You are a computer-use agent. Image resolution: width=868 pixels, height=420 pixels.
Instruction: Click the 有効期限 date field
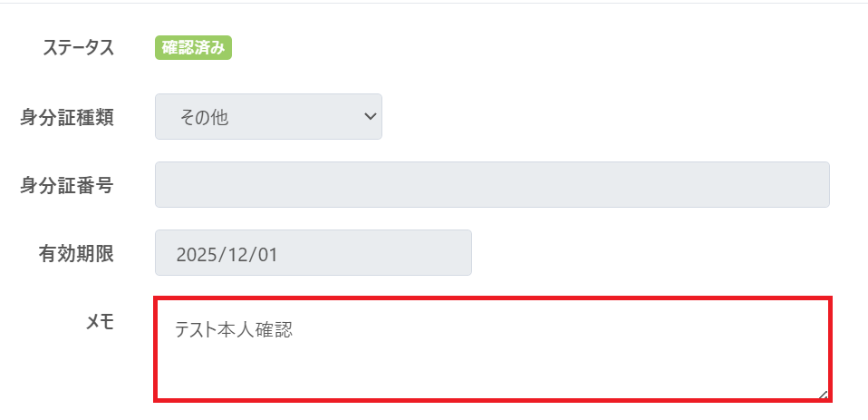click(x=313, y=253)
